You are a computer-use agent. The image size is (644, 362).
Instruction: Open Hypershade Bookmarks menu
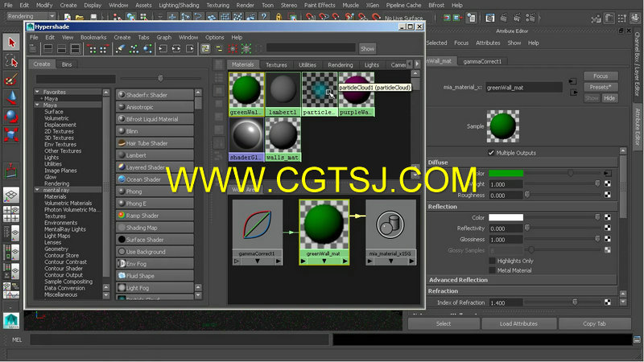pyautogui.click(x=93, y=37)
